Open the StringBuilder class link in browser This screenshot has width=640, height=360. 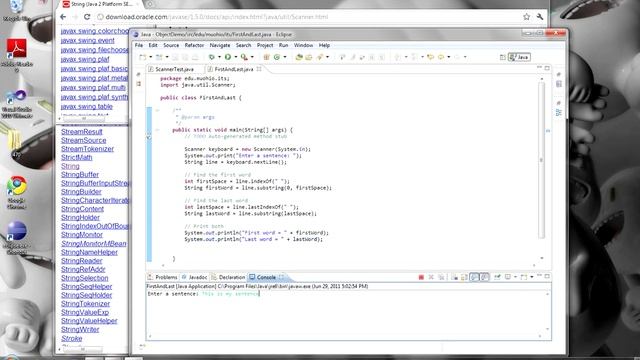coord(81,192)
